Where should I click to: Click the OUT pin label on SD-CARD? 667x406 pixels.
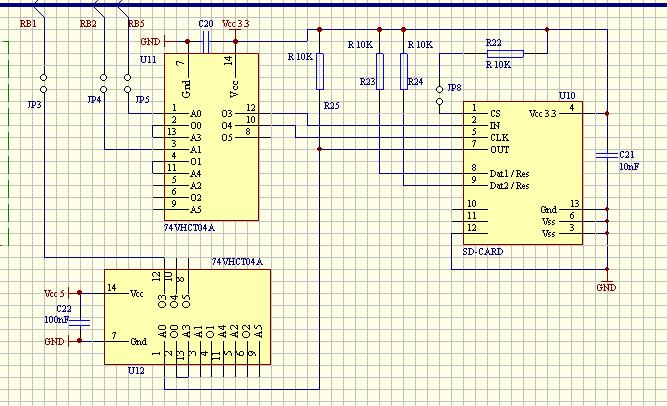(500, 150)
